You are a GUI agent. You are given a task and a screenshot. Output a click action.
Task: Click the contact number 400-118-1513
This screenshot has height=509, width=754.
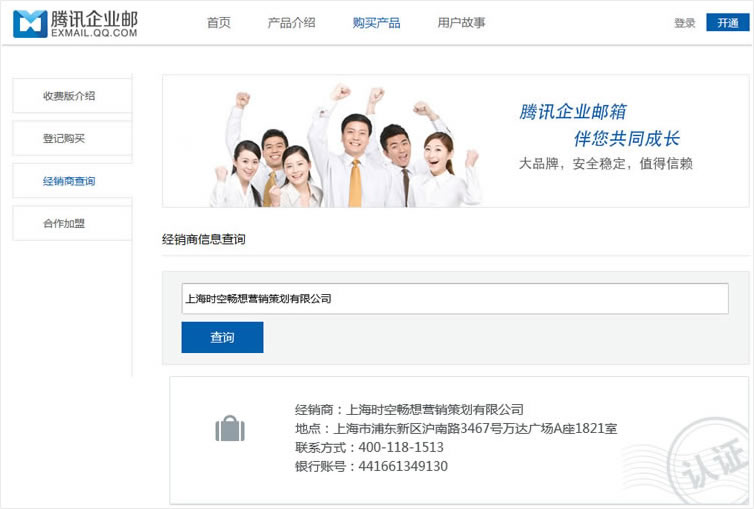[x=401, y=447]
